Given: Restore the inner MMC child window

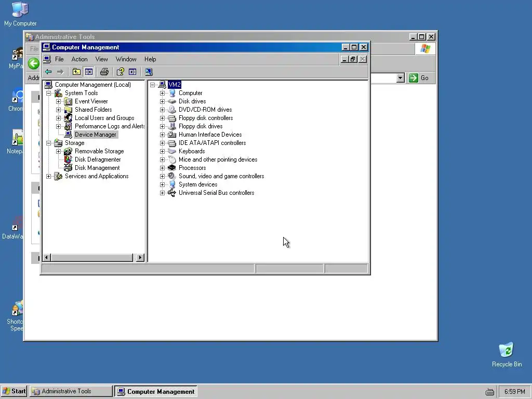Looking at the screenshot, I should tap(353, 59).
